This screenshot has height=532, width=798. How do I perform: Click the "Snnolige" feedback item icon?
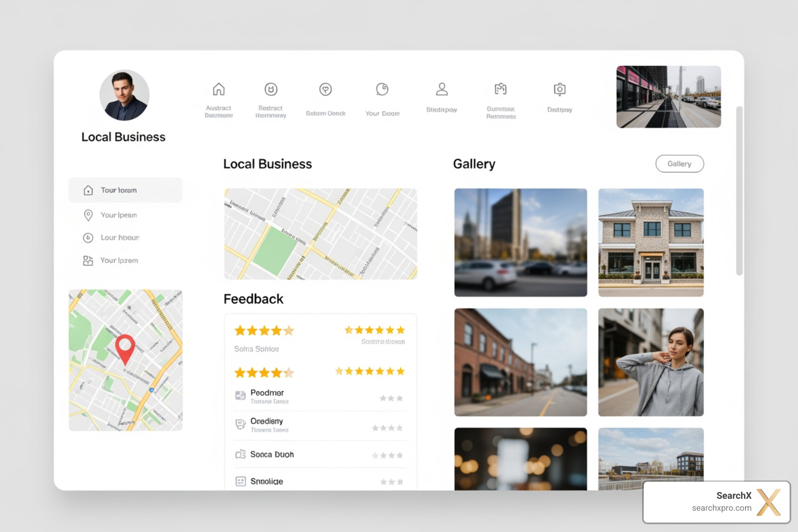coord(240,481)
